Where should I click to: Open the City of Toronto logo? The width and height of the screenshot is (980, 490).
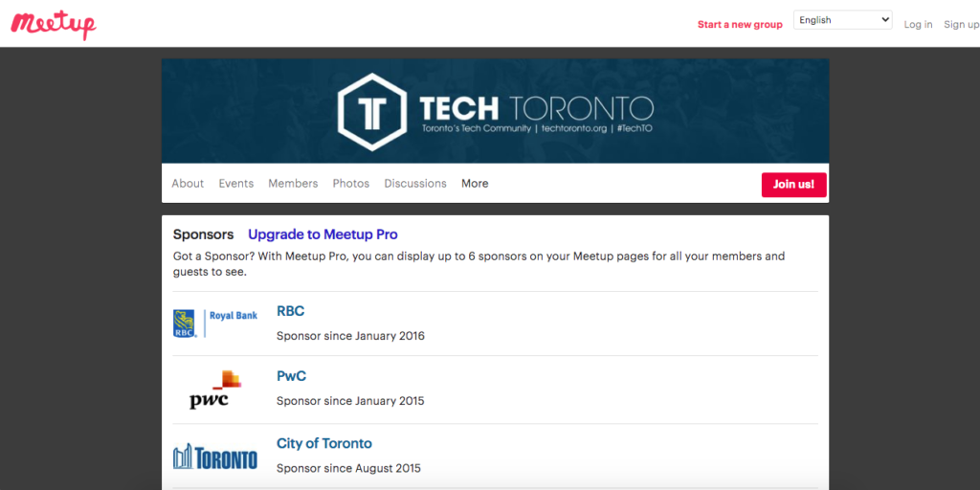(215, 457)
